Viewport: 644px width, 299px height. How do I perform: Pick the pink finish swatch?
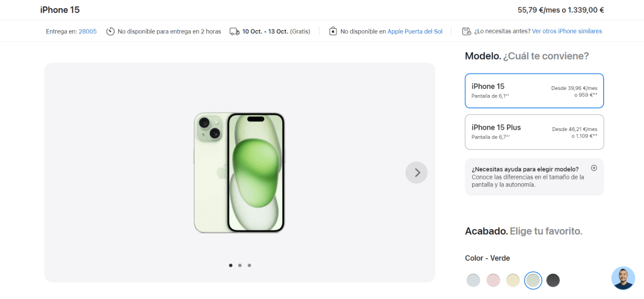click(493, 280)
